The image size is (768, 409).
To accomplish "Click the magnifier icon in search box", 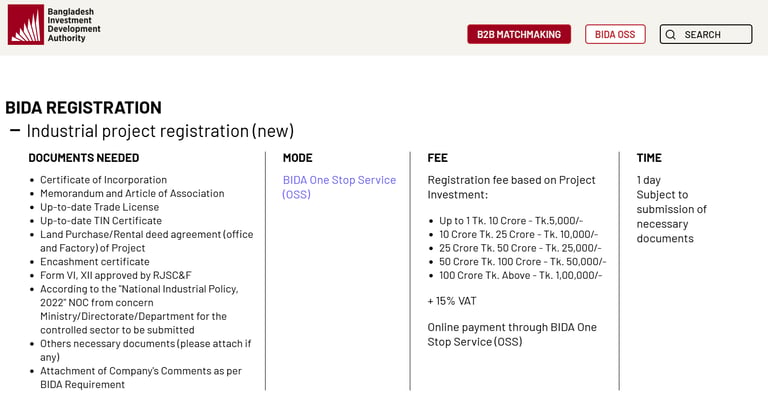I will (x=671, y=34).
